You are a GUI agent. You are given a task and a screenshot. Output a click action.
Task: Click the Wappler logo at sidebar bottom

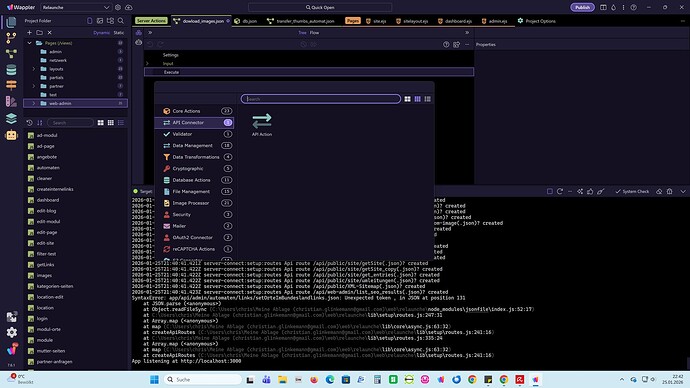[11, 350]
